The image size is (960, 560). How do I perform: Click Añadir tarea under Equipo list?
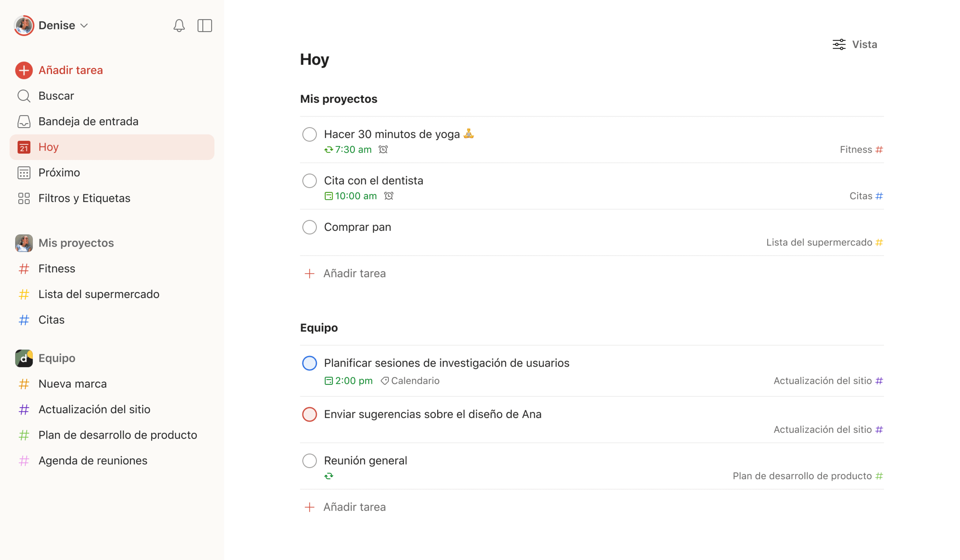coord(354,507)
